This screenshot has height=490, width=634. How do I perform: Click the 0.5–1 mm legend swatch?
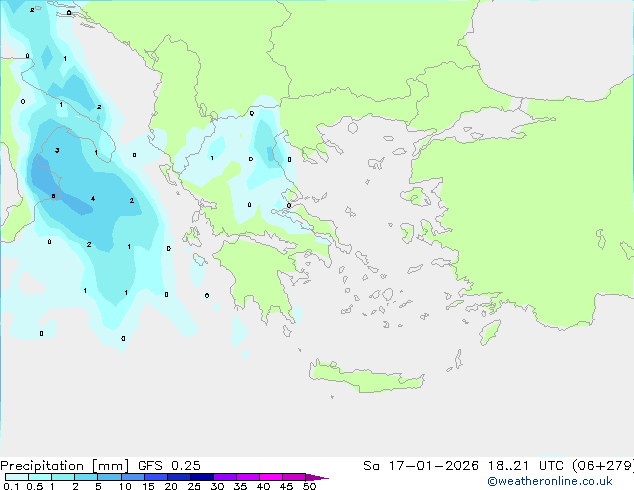click(x=40, y=477)
